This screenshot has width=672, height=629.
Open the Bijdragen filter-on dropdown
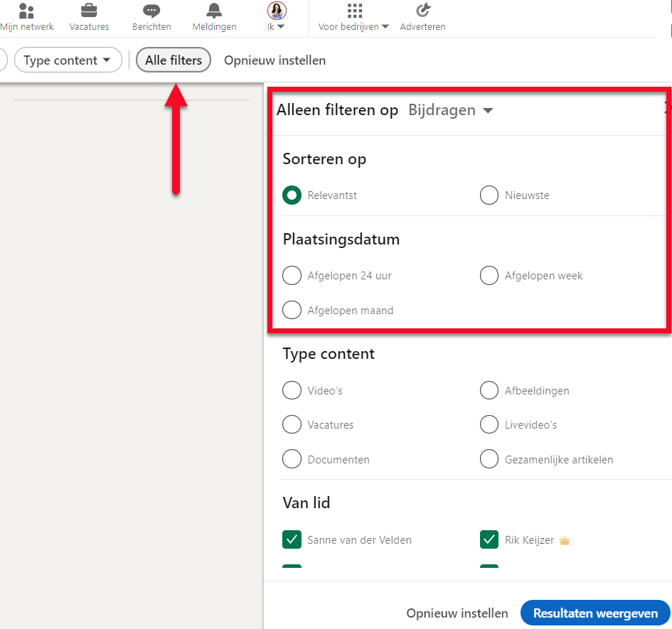[x=450, y=110]
